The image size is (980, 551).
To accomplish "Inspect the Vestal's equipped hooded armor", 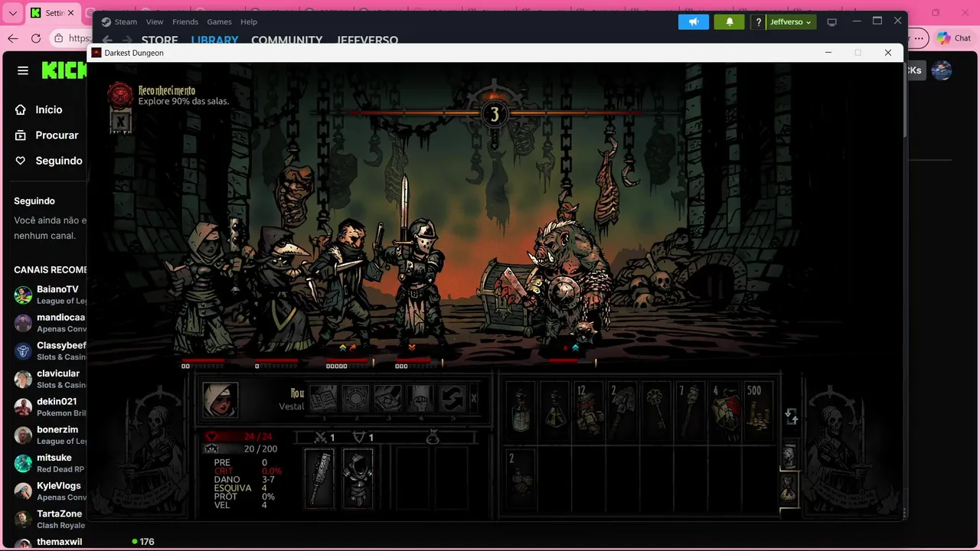I will click(x=358, y=478).
